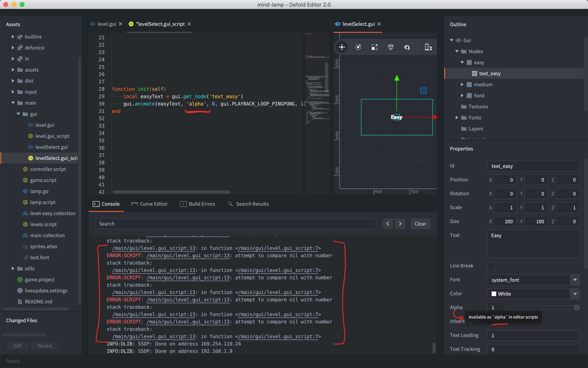Go to previous console search match
The image size is (588, 368).
[x=388, y=224]
